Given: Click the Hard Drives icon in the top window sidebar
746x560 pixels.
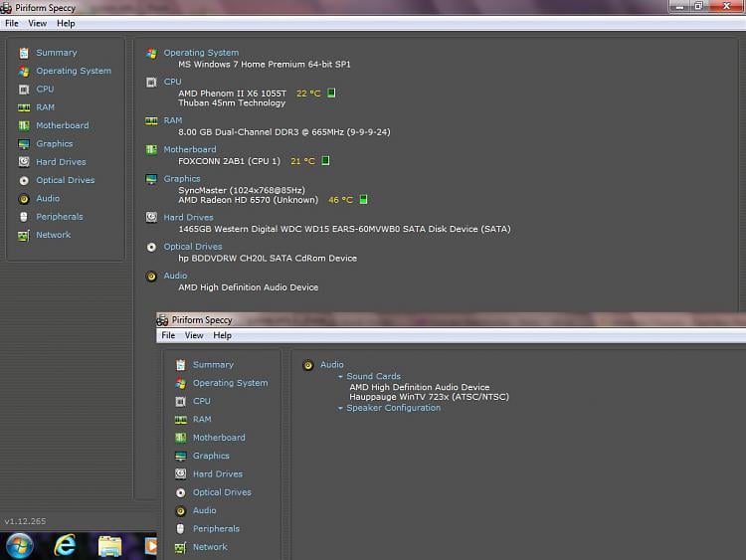Looking at the screenshot, I should click(24, 162).
